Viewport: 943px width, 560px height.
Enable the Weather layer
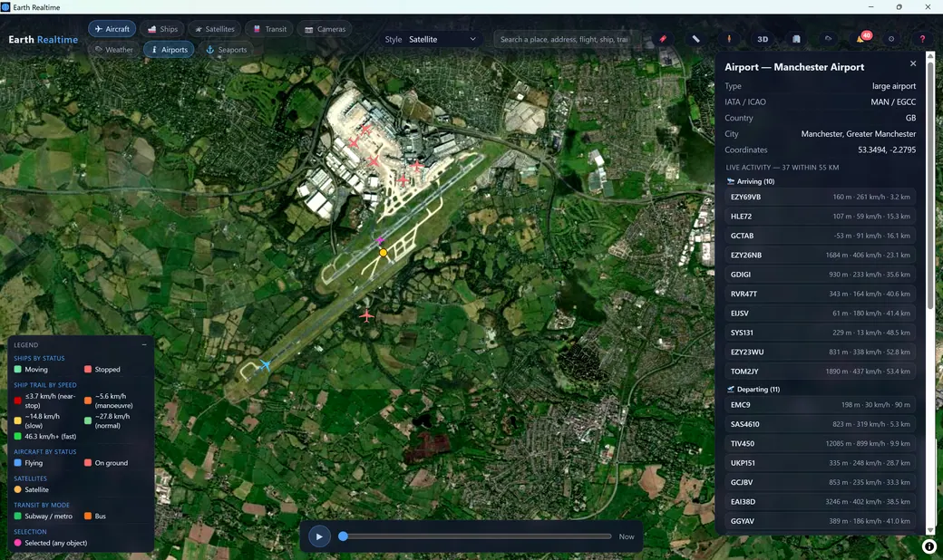point(114,49)
